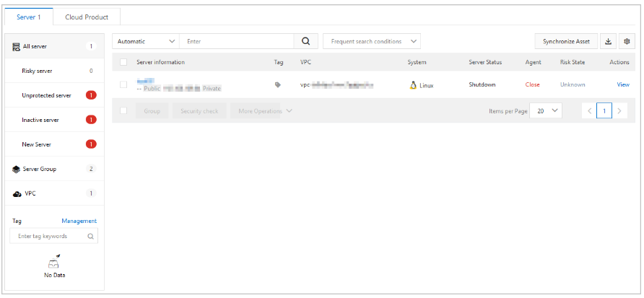Go to previous page arrow
Viewport: 644px width, 298px height.
pyautogui.click(x=589, y=111)
